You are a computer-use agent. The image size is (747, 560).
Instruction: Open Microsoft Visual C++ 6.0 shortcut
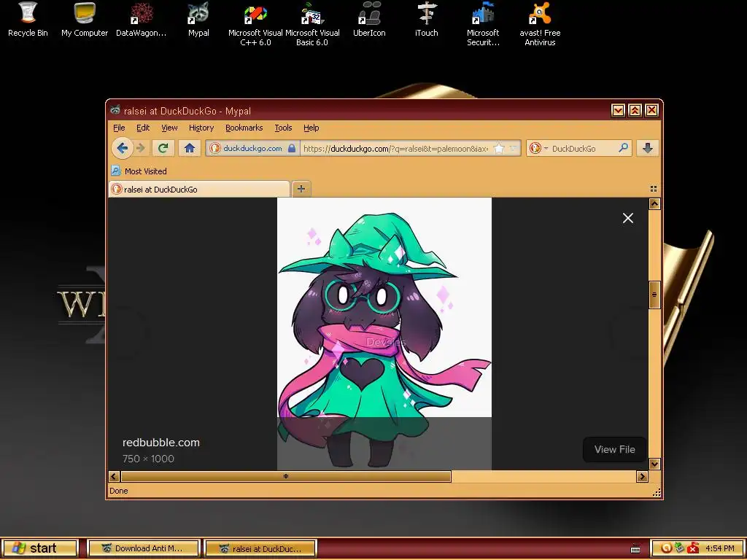[255, 24]
